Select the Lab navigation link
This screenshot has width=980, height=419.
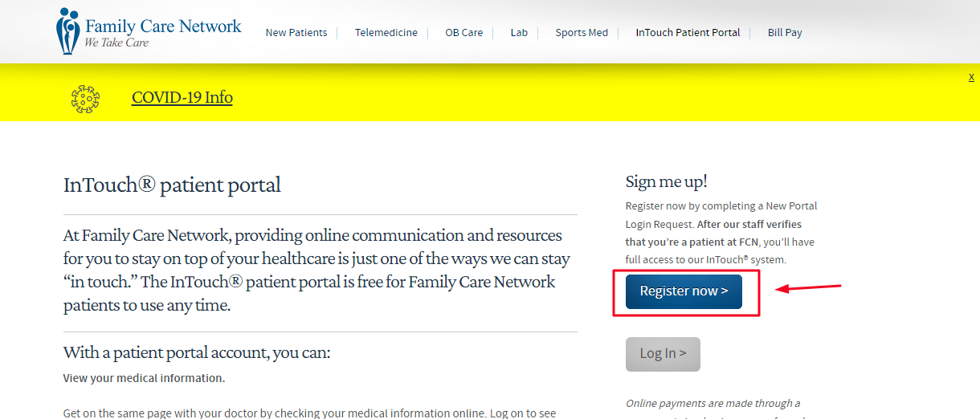[519, 33]
